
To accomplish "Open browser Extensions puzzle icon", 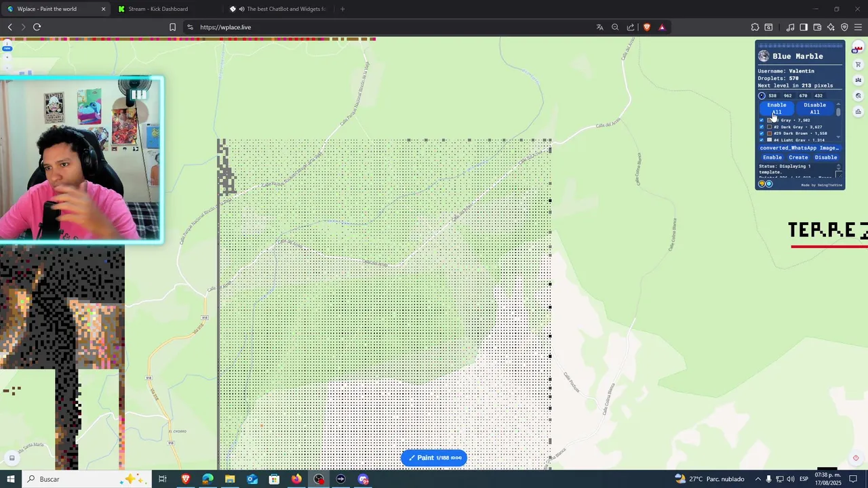I will [x=755, y=27].
